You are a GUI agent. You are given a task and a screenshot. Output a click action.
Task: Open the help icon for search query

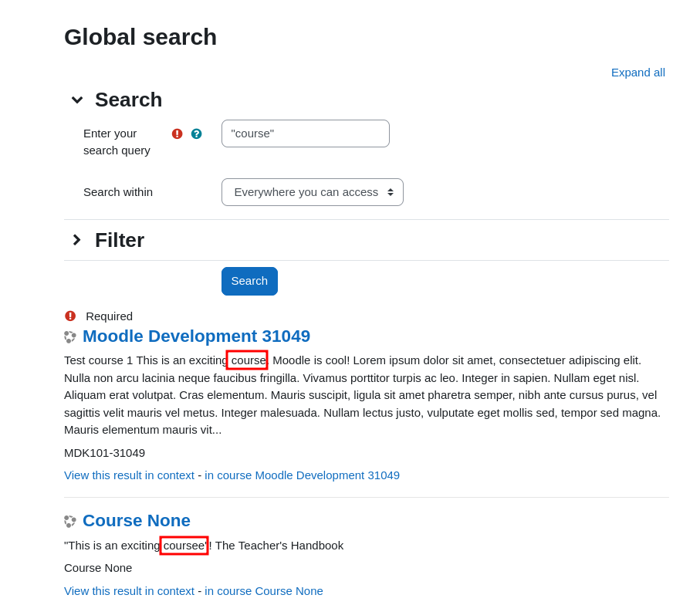[x=197, y=134]
